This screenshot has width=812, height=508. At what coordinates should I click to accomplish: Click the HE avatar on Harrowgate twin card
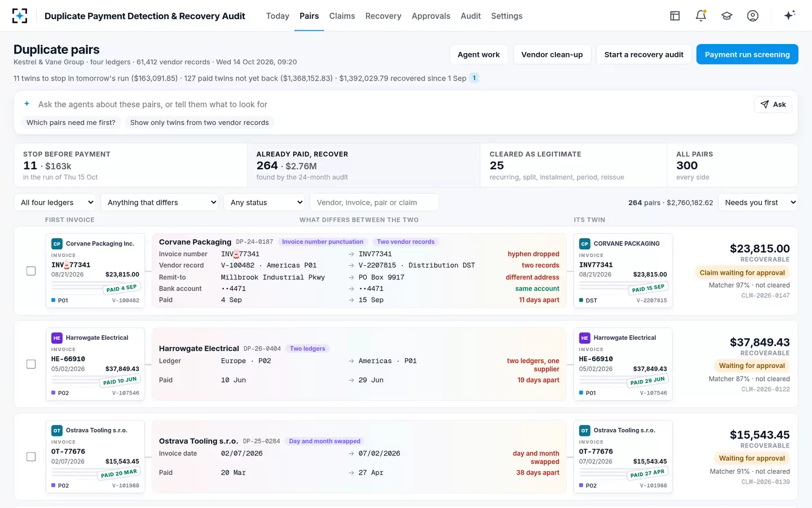pos(585,338)
